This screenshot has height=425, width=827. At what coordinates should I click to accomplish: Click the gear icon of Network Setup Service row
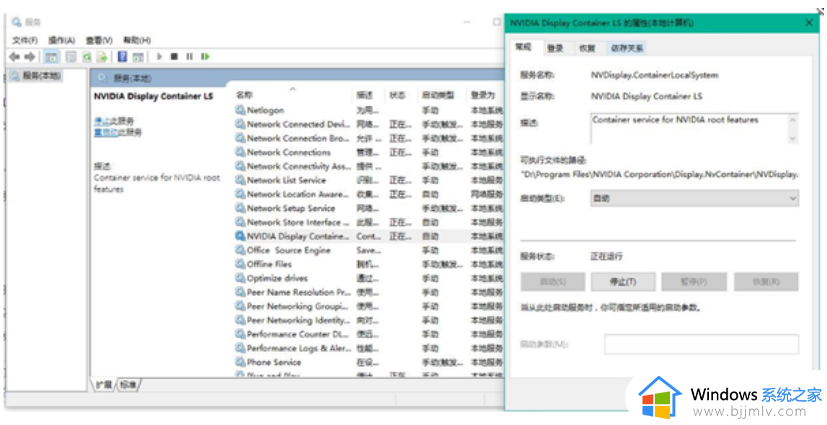[240, 208]
